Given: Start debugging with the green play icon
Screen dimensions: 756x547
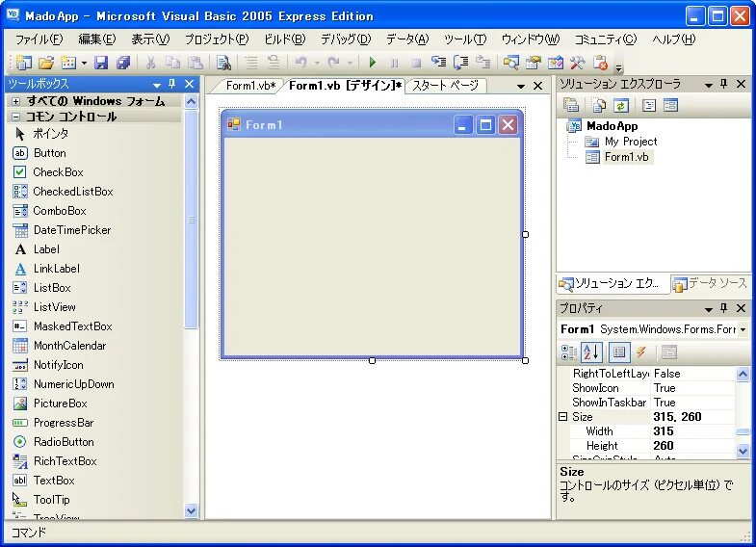Looking at the screenshot, I should click(x=372, y=63).
